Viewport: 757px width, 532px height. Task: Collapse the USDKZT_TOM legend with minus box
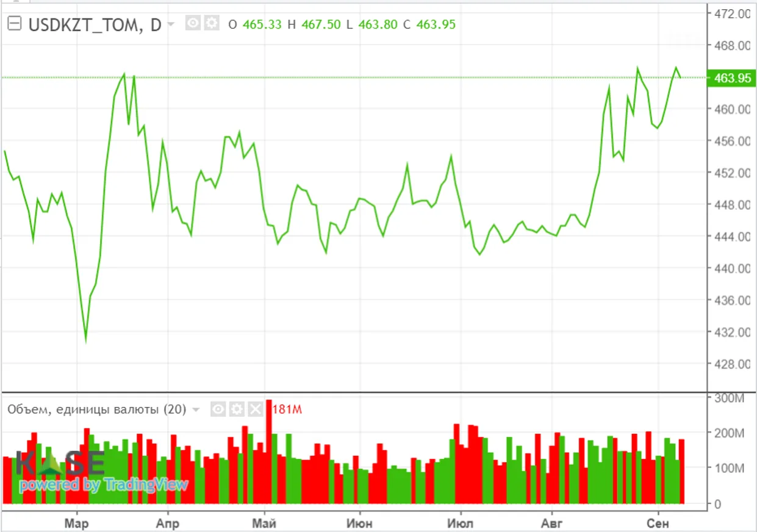(x=15, y=24)
